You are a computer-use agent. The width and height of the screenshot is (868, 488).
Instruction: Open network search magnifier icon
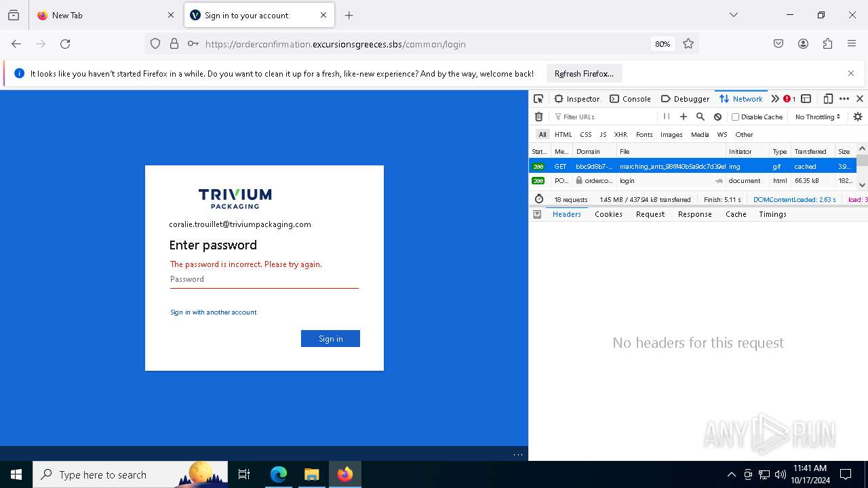coord(701,117)
